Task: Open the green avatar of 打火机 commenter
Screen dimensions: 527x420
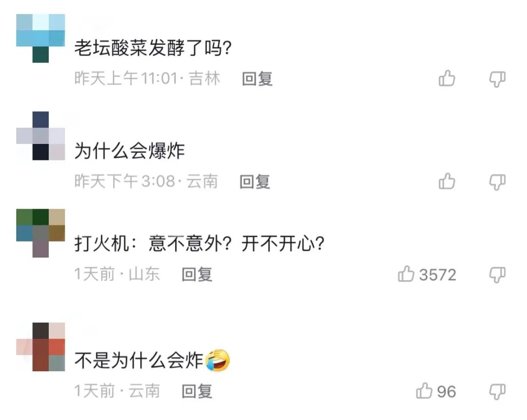Action: point(41,233)
